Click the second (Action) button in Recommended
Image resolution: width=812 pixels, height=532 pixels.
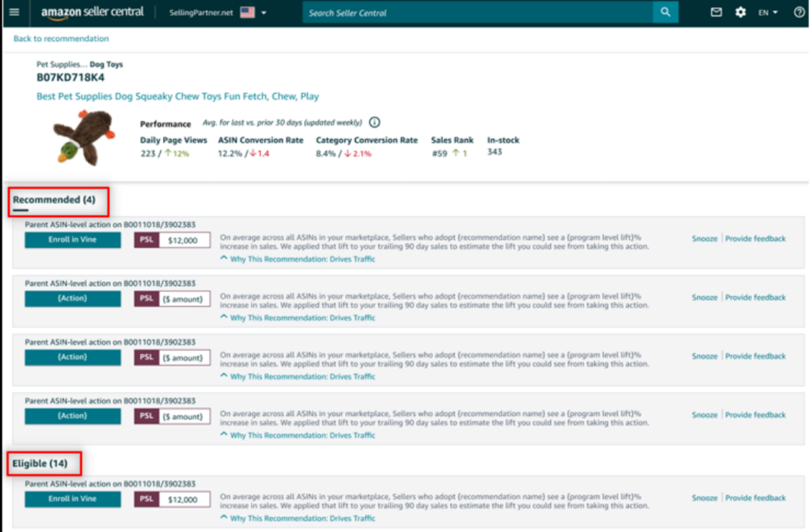coord(72,357)
